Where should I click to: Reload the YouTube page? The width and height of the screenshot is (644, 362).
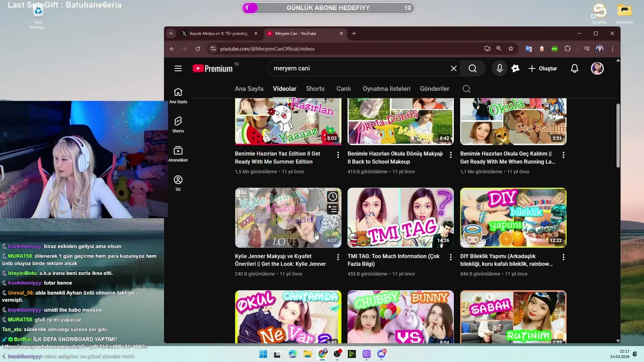198,49
